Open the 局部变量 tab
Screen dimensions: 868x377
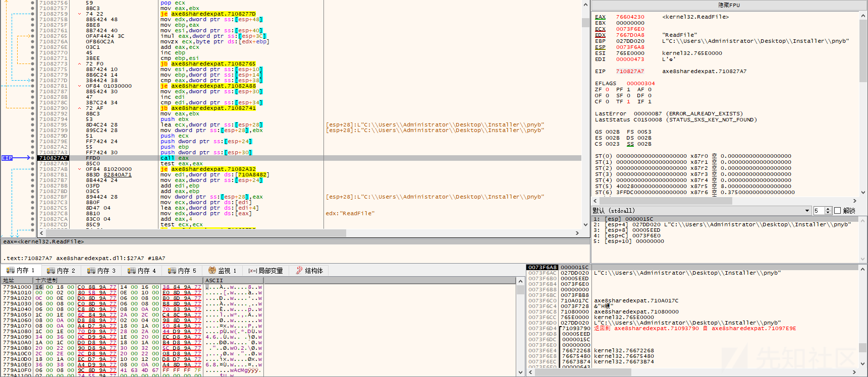266,271
